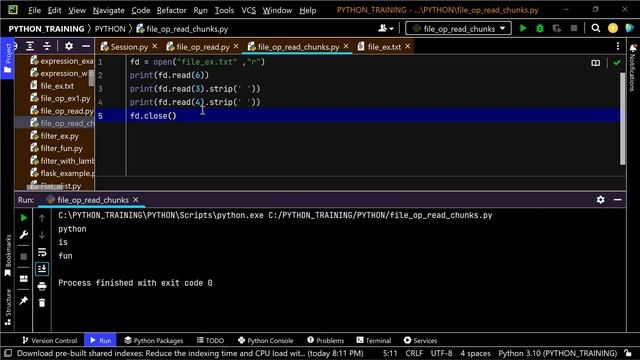
Task: Close the Session.py tab
Action: coord(155,47)
